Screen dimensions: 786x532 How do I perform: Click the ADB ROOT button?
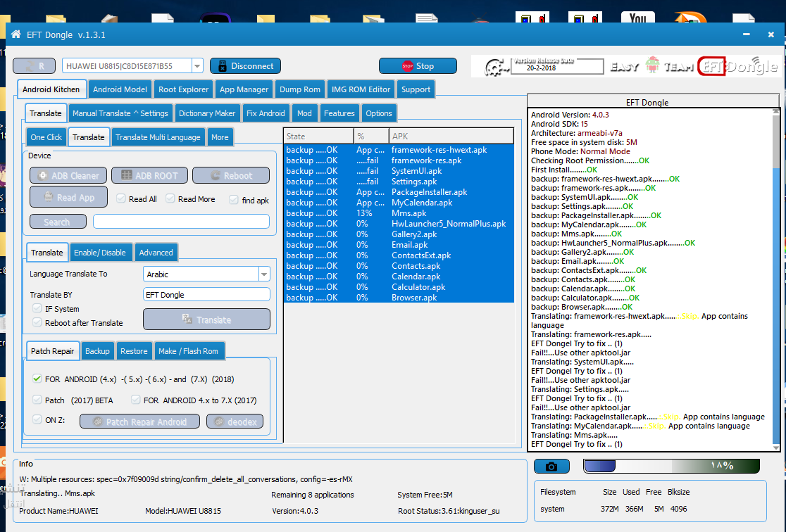tap(149, 175)
